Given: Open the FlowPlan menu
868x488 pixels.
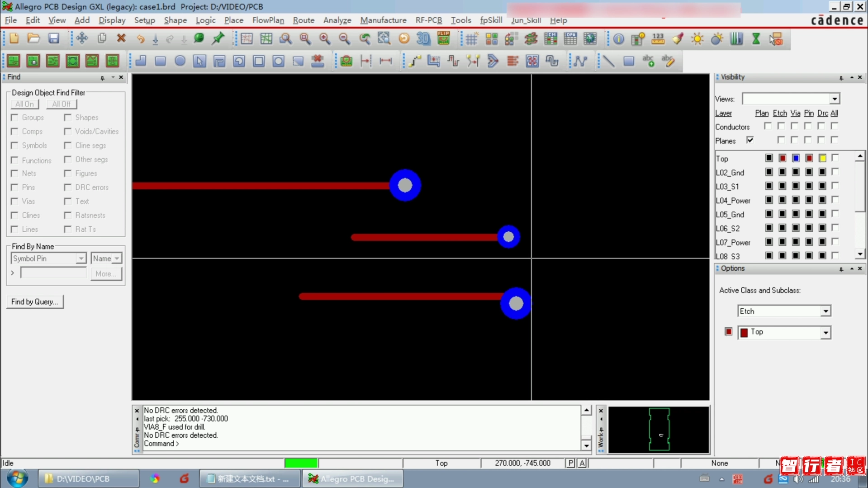Looking at the screenshot, I should (268, 20).
